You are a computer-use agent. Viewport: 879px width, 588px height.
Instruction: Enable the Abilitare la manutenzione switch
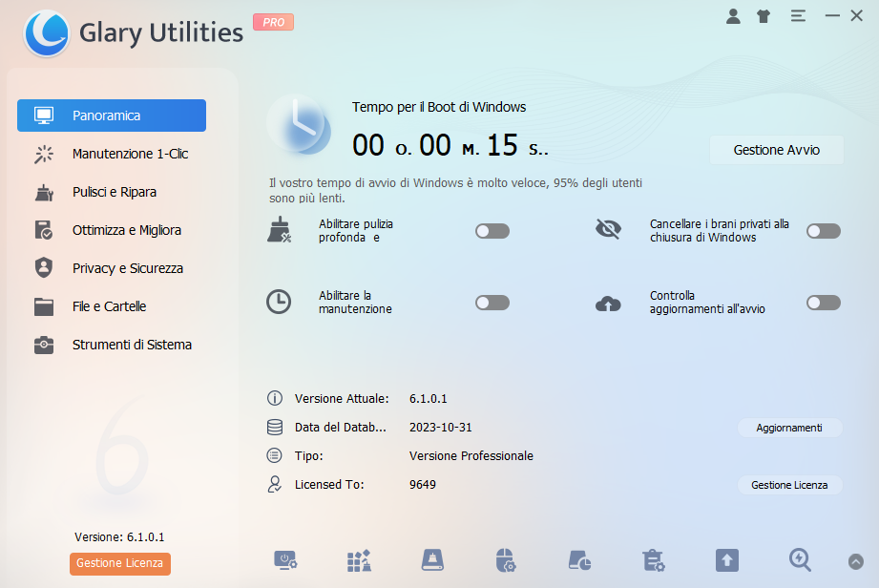click(492, 303)
